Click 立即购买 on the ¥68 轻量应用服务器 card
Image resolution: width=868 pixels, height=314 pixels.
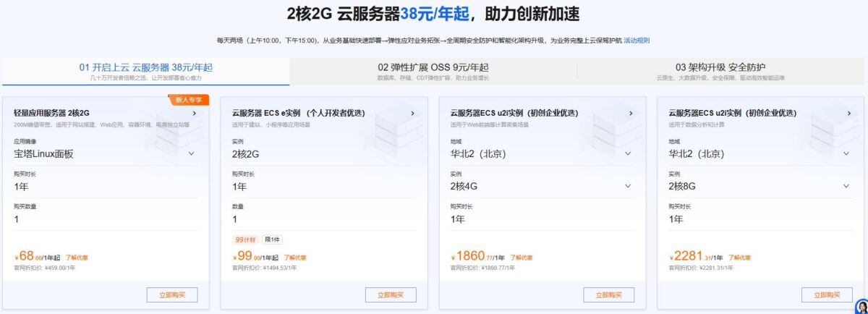click(172, 294)
